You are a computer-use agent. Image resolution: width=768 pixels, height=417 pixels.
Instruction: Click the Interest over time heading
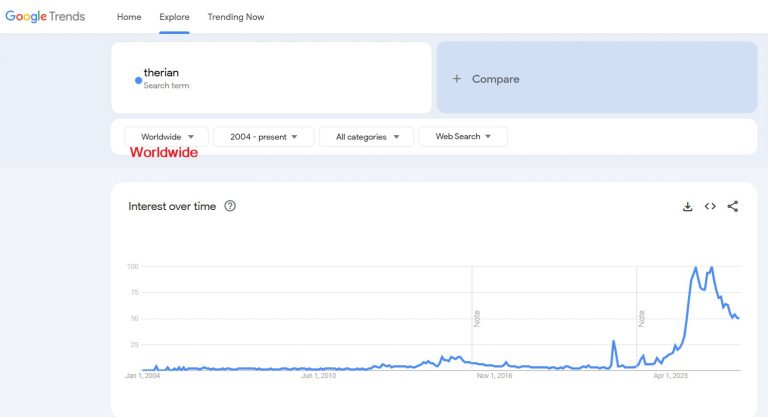[172, 207]
